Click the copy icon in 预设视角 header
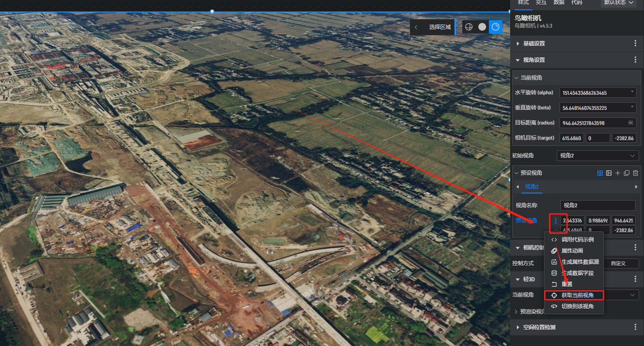The image size is (644, 346). [627, 173]
